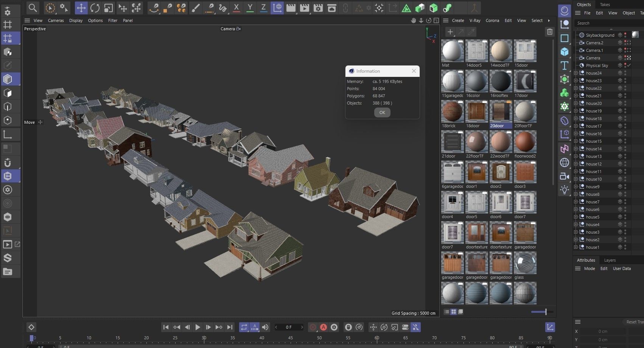This screenshot has height=348, width=644.
Task: Toggle Y axis lock
Action: [x=250, y=8]
